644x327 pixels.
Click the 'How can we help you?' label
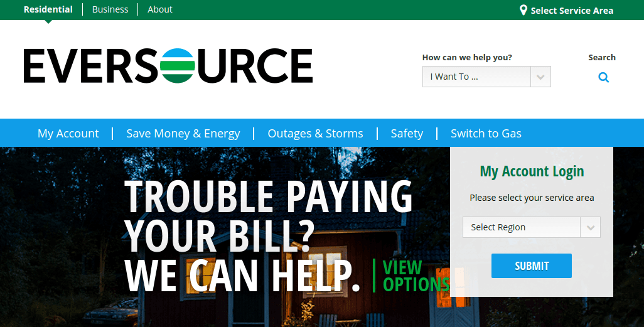[x=468, y=58]
